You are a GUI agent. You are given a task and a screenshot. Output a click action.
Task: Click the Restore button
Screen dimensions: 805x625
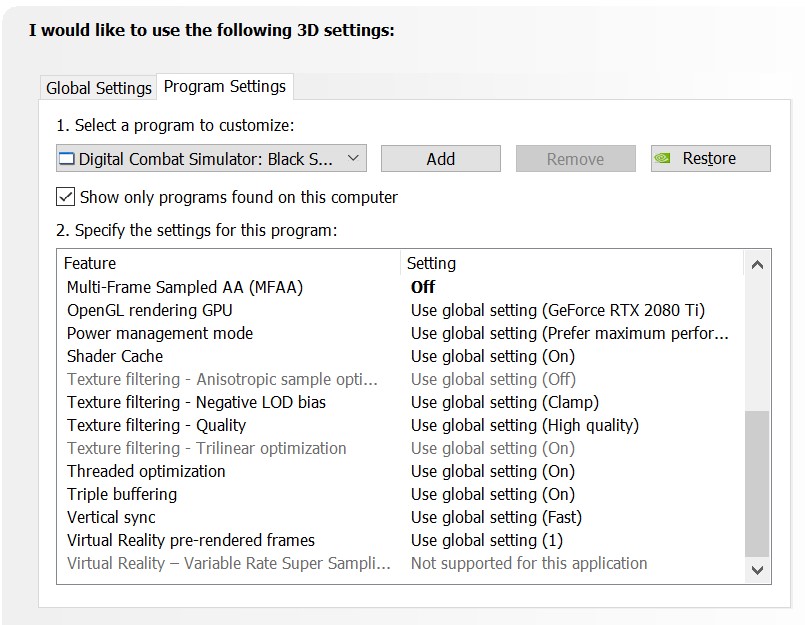coord(711,158)
